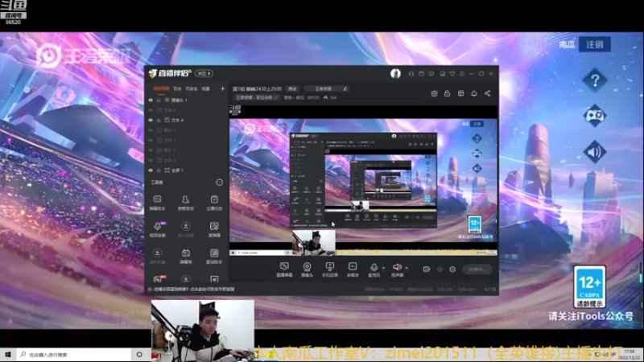Open settings gear in bottom bar
This screenshot has width=644, height=362.
452,269
